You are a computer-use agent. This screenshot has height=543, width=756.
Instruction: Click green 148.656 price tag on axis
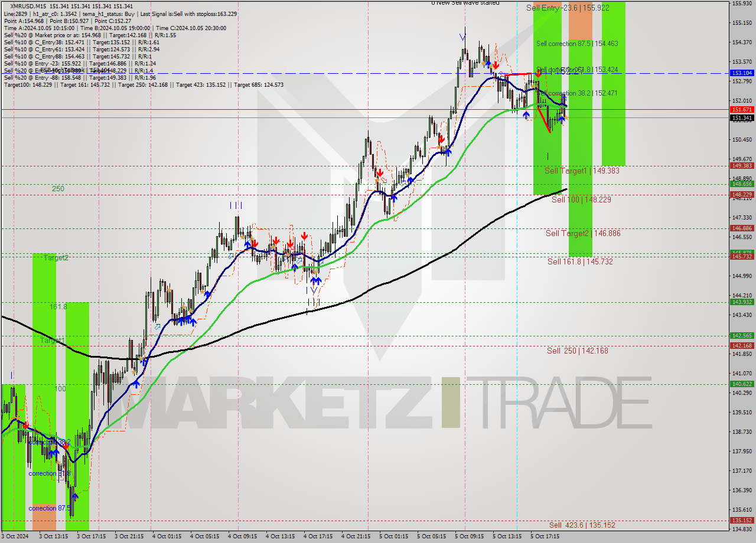coord(742,184)
